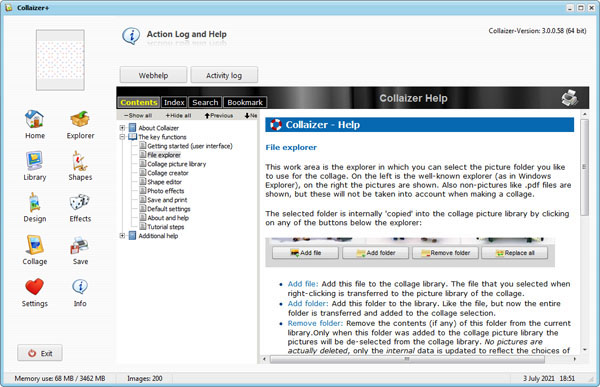Click the collage preview thumbnail

click(x=60, y=60)
